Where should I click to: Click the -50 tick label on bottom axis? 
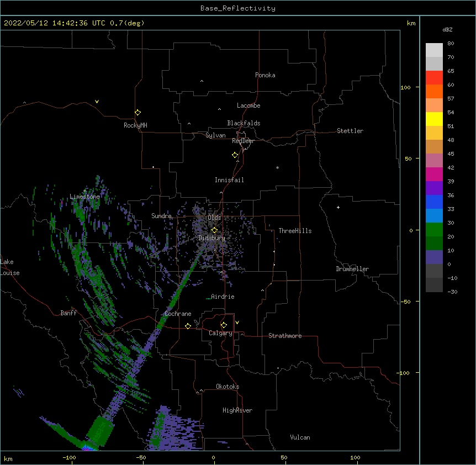pyautogui.click(x=141, y=457)
